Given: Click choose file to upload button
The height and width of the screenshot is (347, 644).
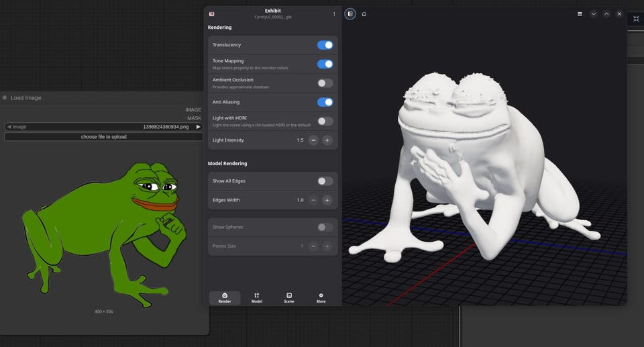Looking at the screenshot, I should pos(104,137).
